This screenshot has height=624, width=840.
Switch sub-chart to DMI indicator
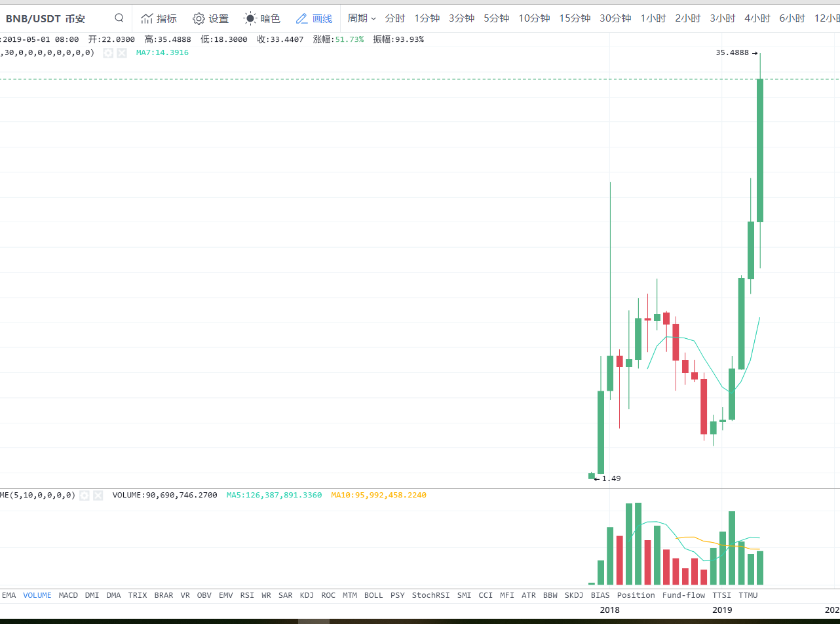[92, 595]
